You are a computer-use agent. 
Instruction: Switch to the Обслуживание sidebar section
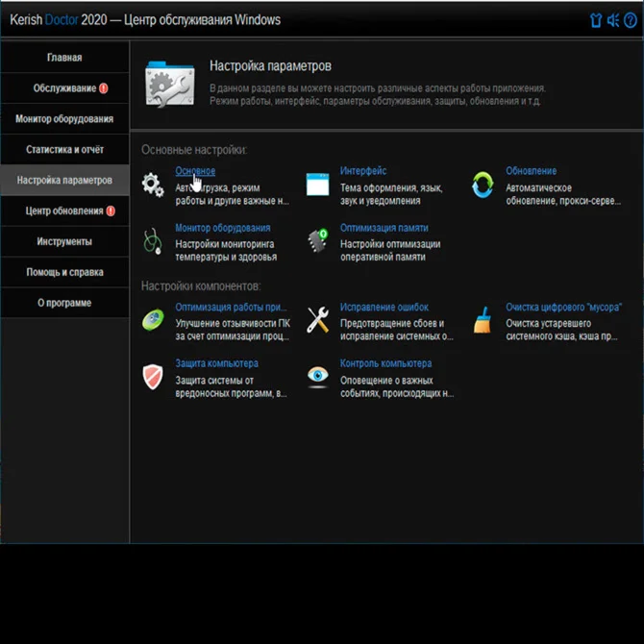click(64, 88)
